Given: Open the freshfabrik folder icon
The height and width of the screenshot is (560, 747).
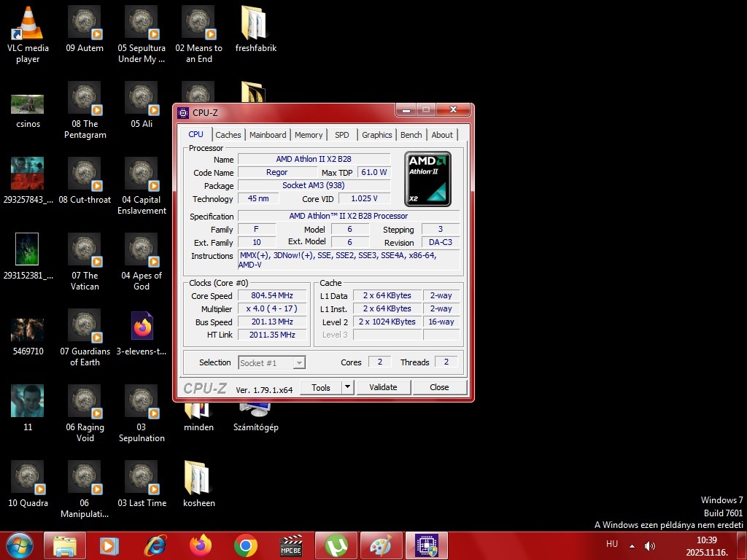Looking at the screenshot, I should tap(256, 29).
